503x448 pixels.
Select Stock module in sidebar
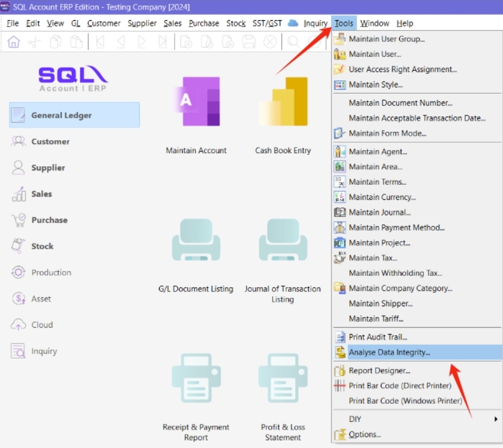[42, 246]
